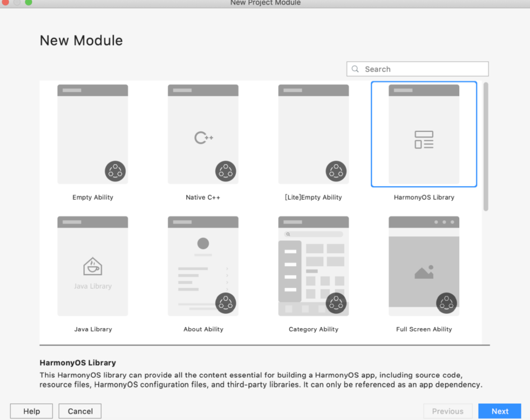Click the HarmonyOS badge on Empty Ability card

coord(115,171)
